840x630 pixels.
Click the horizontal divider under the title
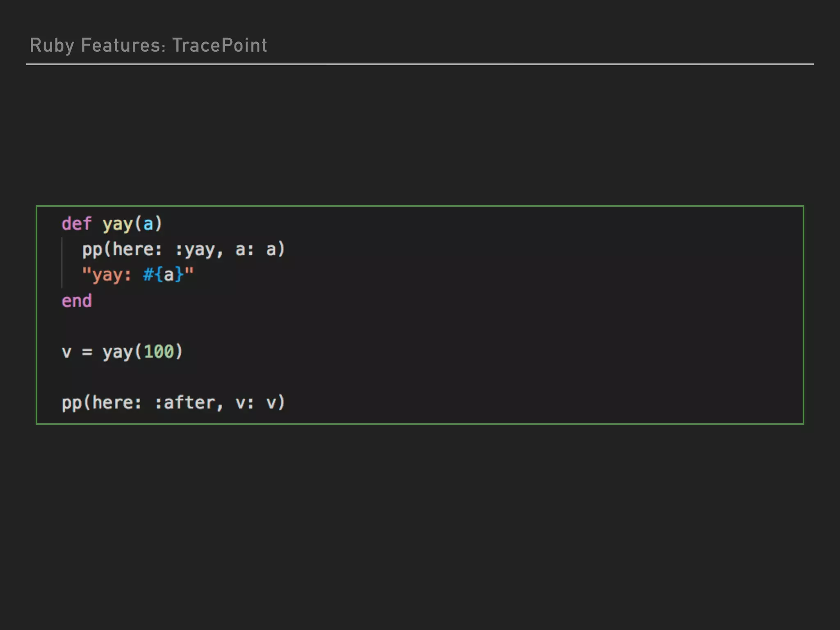point(419,64)
